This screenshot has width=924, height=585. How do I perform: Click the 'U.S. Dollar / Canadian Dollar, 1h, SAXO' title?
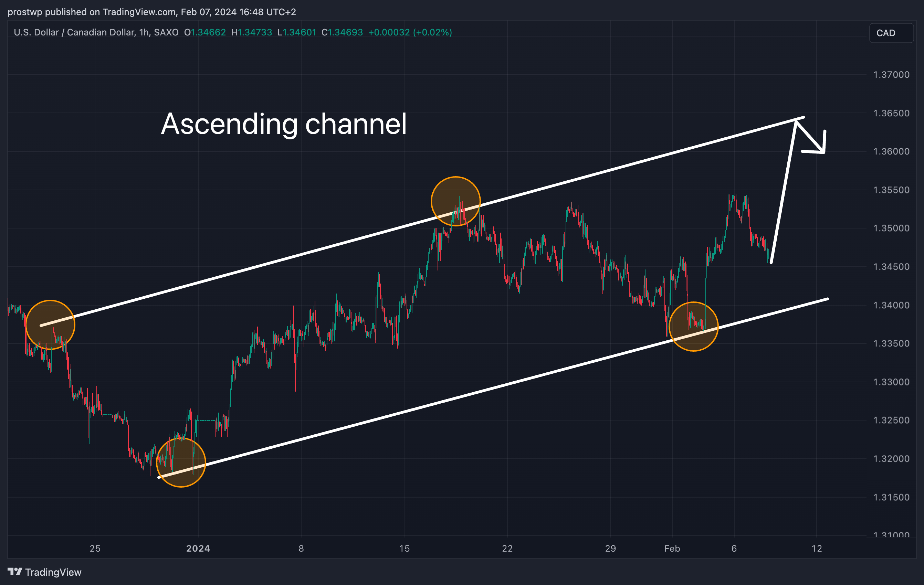click(x=96, y=32)
